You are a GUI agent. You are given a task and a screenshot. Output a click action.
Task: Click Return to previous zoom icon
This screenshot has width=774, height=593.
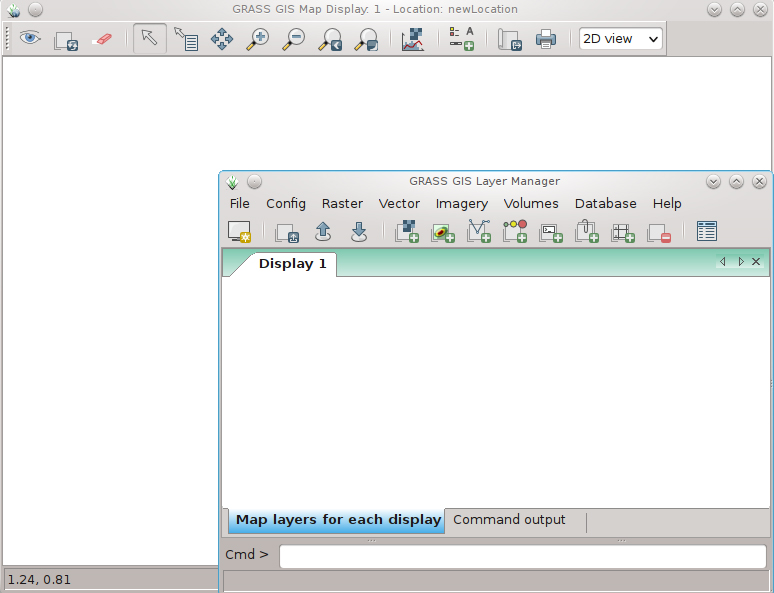pyautogui.click(x=330, y=39)
